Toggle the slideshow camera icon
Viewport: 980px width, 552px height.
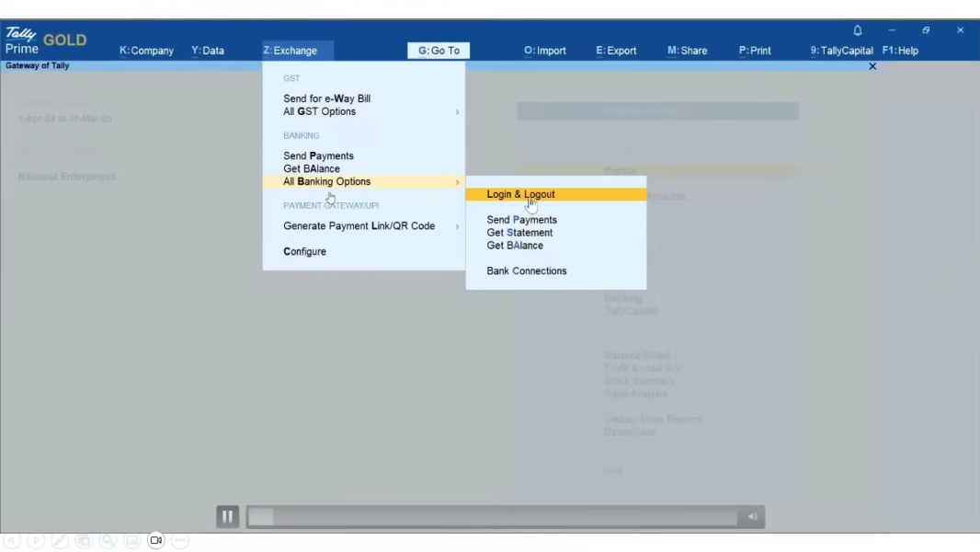click(156, 540)
